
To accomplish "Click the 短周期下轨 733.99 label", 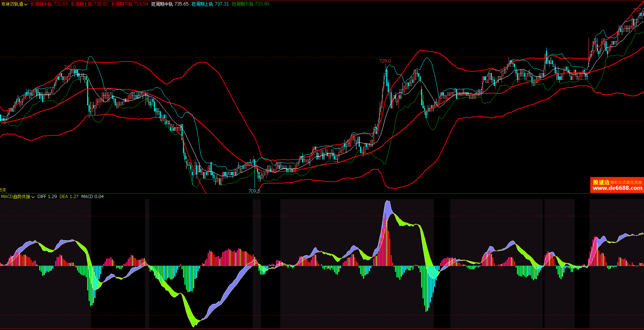I will 250,4.
